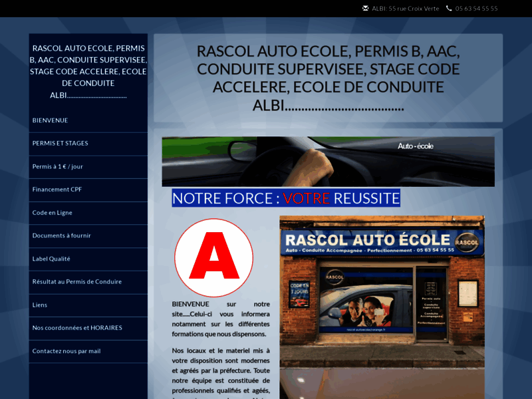Click the NOTRE FORCE : VOTRE REUSSITE slogan
This screenshot has width=532, height=399.
[286, 198]
